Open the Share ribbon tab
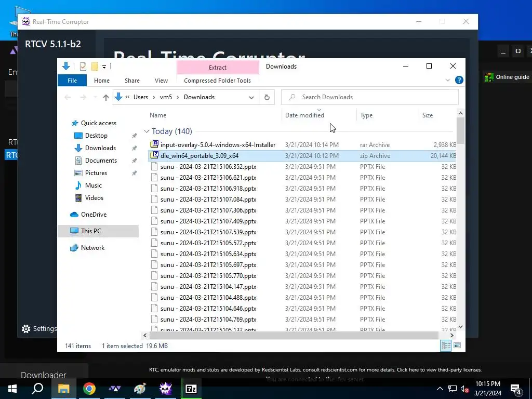Viewport: 532px width, 399px height. point(132,81)
